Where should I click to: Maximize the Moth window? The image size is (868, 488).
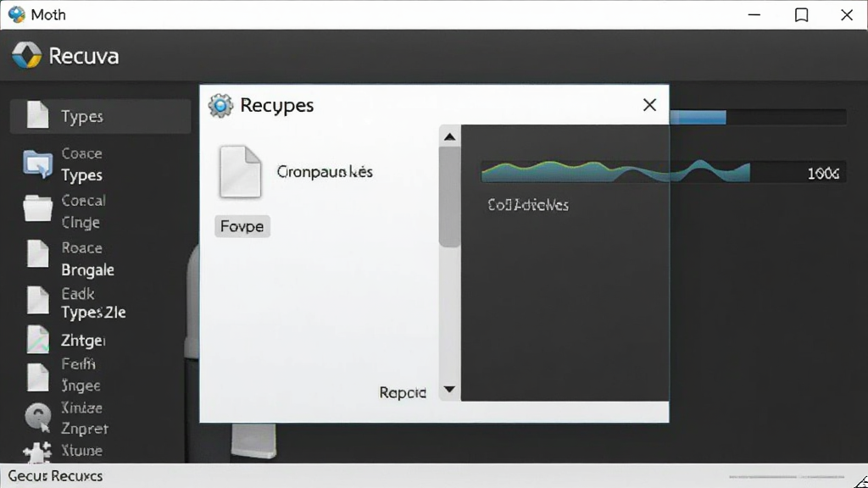coord(801,15)
